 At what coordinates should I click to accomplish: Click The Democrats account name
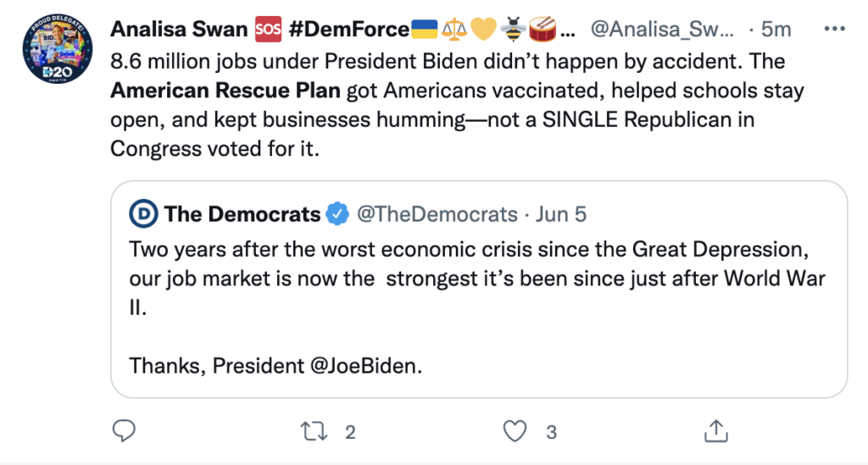[x=242, y=214]
